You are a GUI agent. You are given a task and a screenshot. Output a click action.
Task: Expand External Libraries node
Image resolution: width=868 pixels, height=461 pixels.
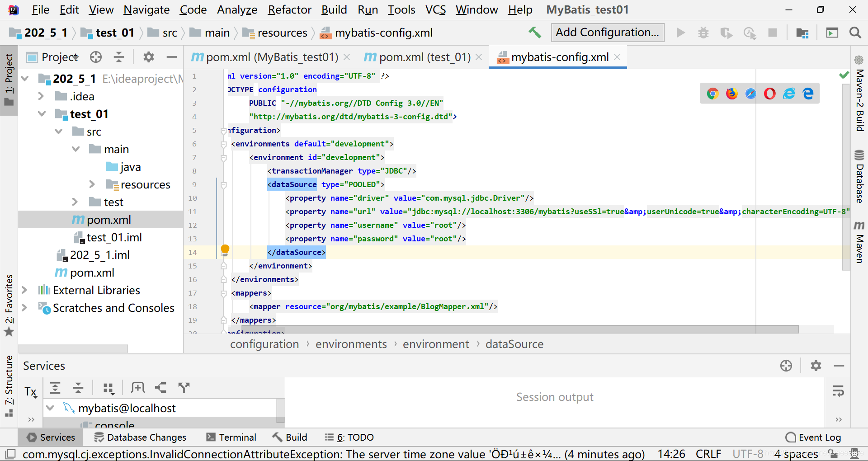(25, 290)
